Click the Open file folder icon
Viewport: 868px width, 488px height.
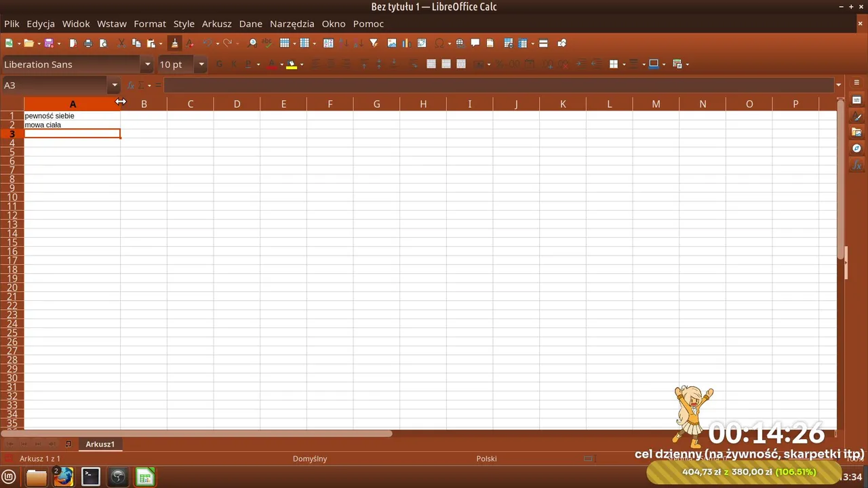[28, 43]
